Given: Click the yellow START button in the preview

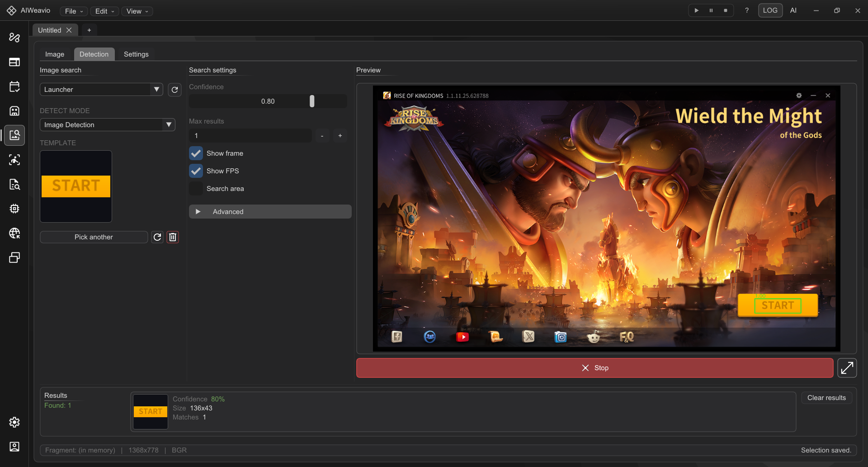Looking at the screenshot, I should point(778,305).
